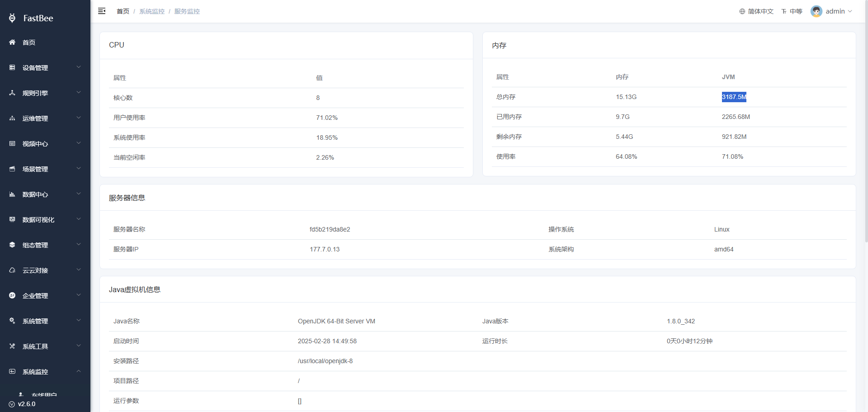Viewport: 868px width, 412px height.
Task: Click server IP 177.7.0.13
Action: [325, 249]
